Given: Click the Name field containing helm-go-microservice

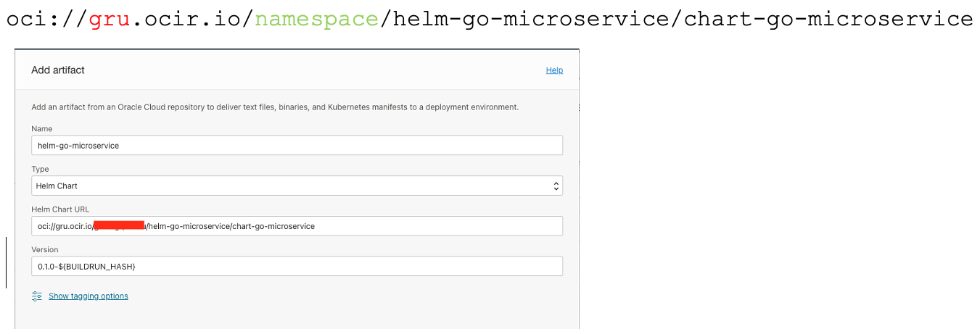Looking at the screenshot, I should pyautogui.click(x=297, y=145).
